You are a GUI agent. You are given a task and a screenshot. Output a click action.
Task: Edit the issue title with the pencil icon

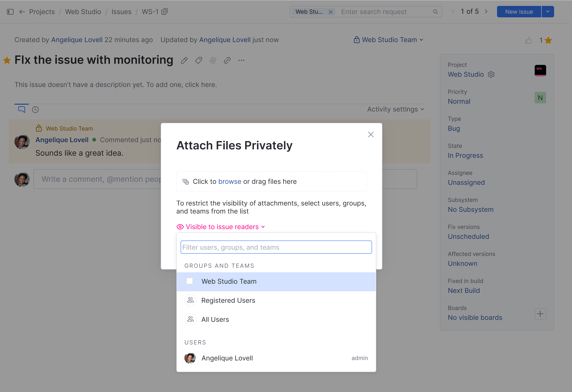pos(184,60)
